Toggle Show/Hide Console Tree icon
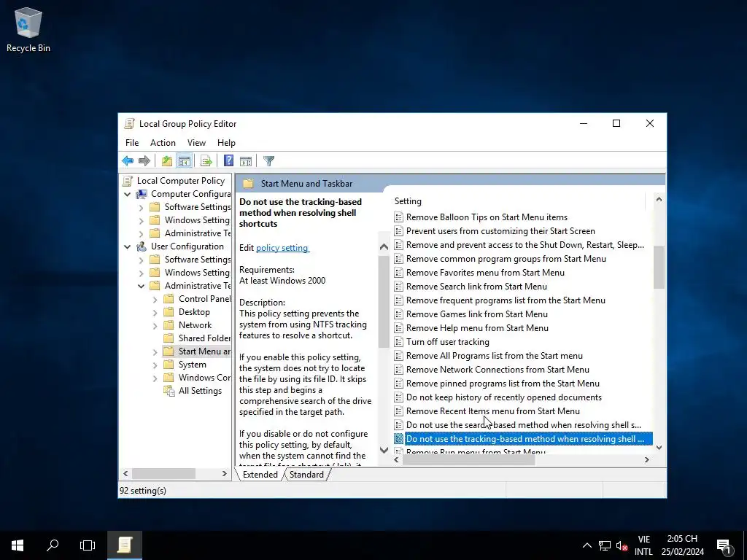Screen dimensions: 747x560 click(x=185, y=161)
